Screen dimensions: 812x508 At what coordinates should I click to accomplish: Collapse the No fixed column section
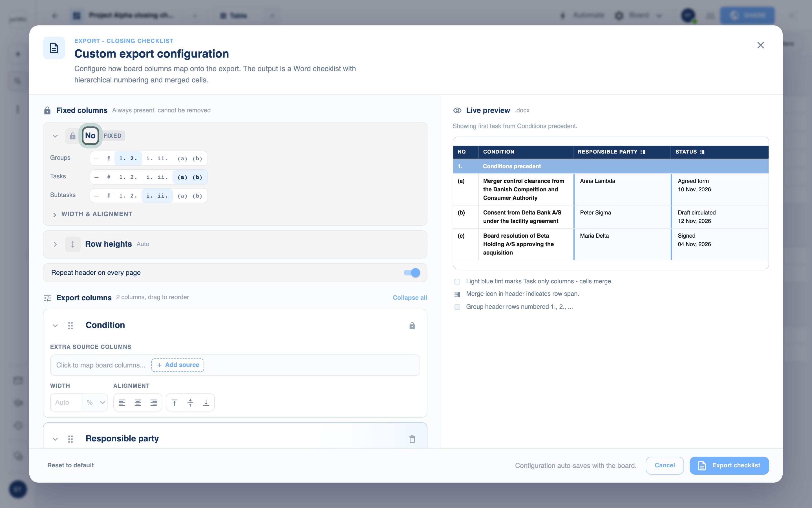(55, 136)
